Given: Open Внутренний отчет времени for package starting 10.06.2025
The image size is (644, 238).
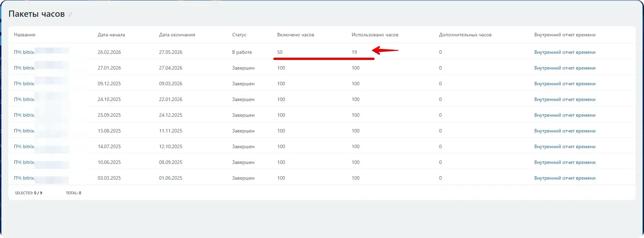Looking at the screenshot, I should pyautogui.click(x=564, y=162).
